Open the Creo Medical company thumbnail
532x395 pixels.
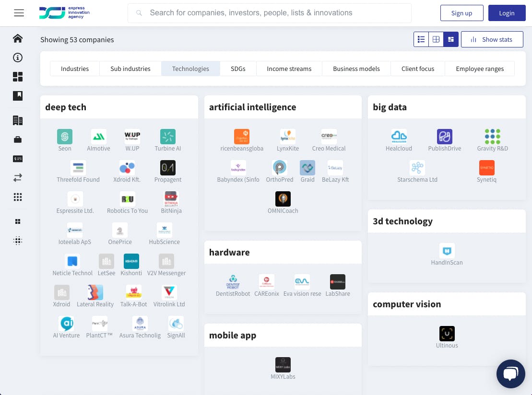point(329,137)
